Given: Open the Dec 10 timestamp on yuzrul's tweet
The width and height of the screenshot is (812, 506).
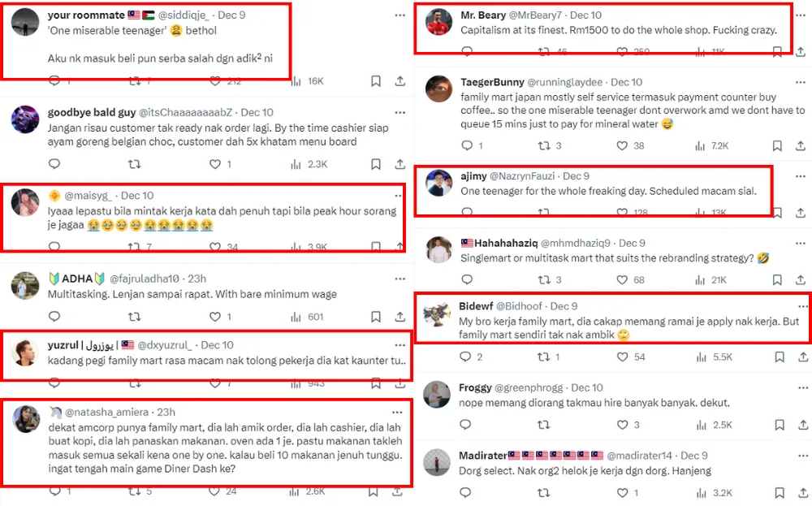Looking at the screenshot, I should (x=217, y=345).
